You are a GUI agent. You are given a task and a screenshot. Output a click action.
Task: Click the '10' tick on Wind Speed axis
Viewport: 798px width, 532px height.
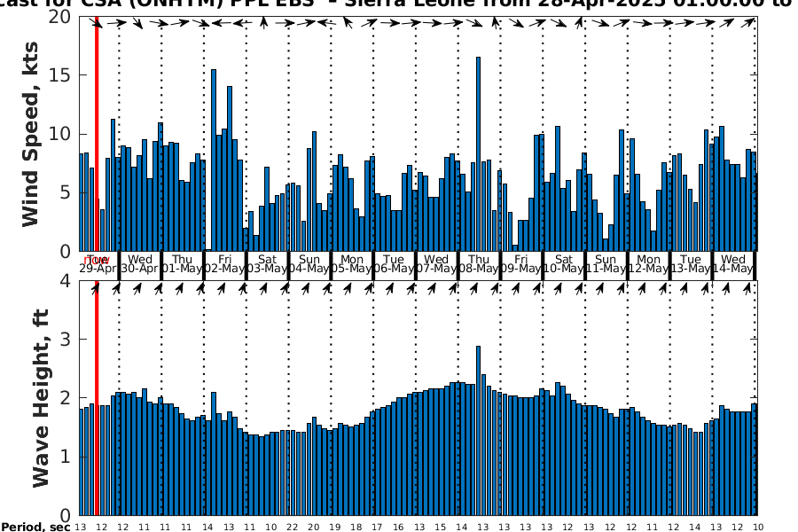point(59,134)
